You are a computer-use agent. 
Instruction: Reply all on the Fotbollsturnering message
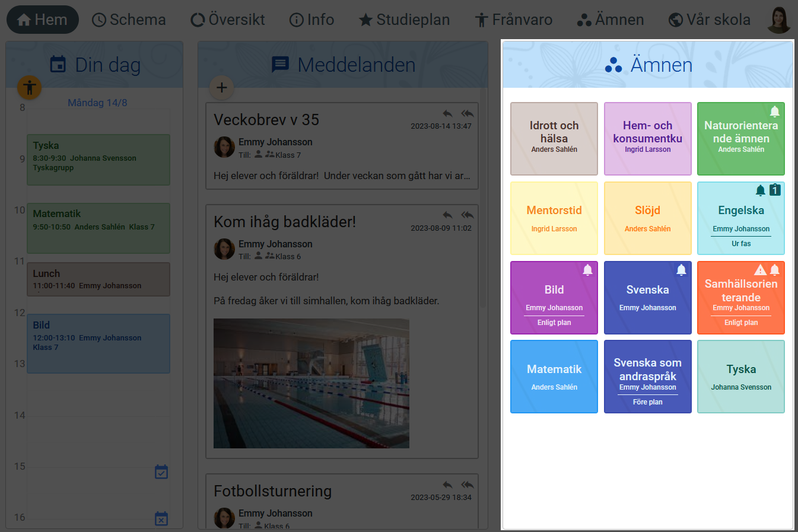[x=467, y=485]
